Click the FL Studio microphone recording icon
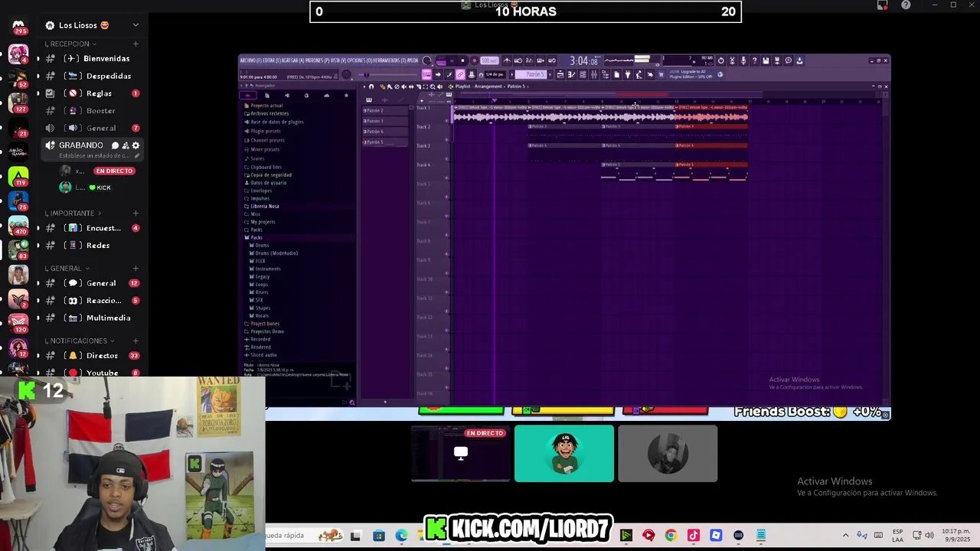The image size is (980, 551). [743, 60]
